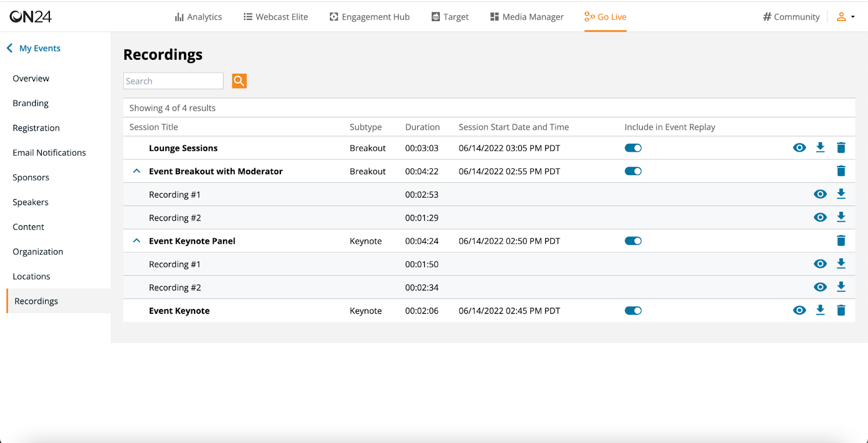Open Webcast Elite

[276, 17]
